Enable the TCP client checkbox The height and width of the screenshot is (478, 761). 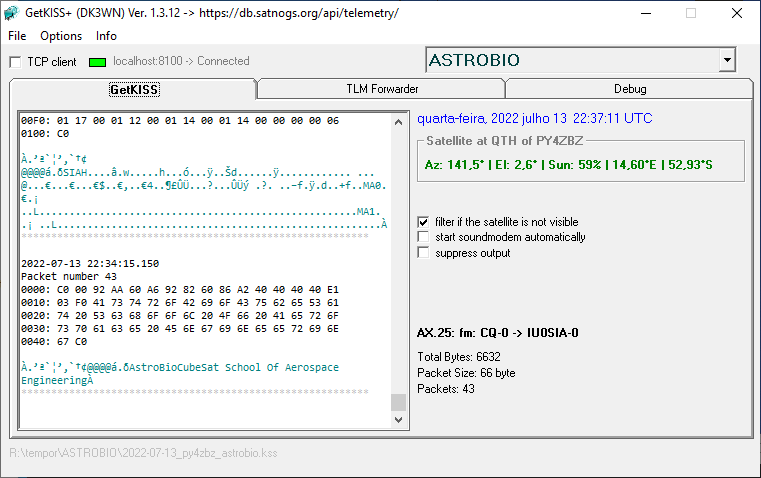15,62
